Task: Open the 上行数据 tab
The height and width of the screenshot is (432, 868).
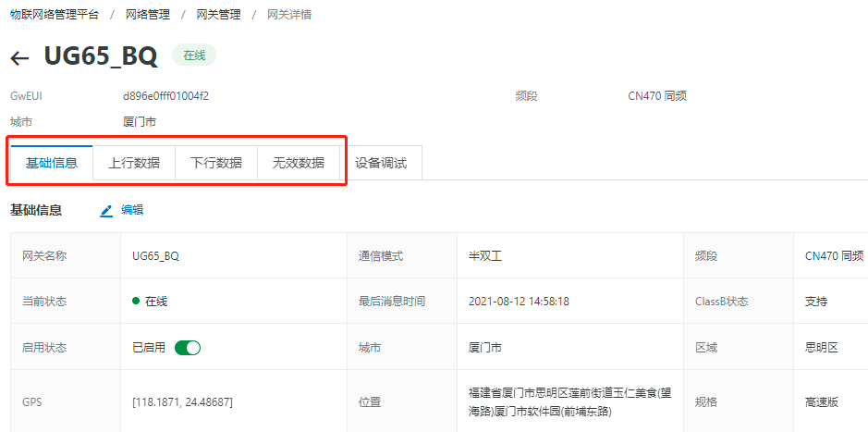Action: click(134, 163)
